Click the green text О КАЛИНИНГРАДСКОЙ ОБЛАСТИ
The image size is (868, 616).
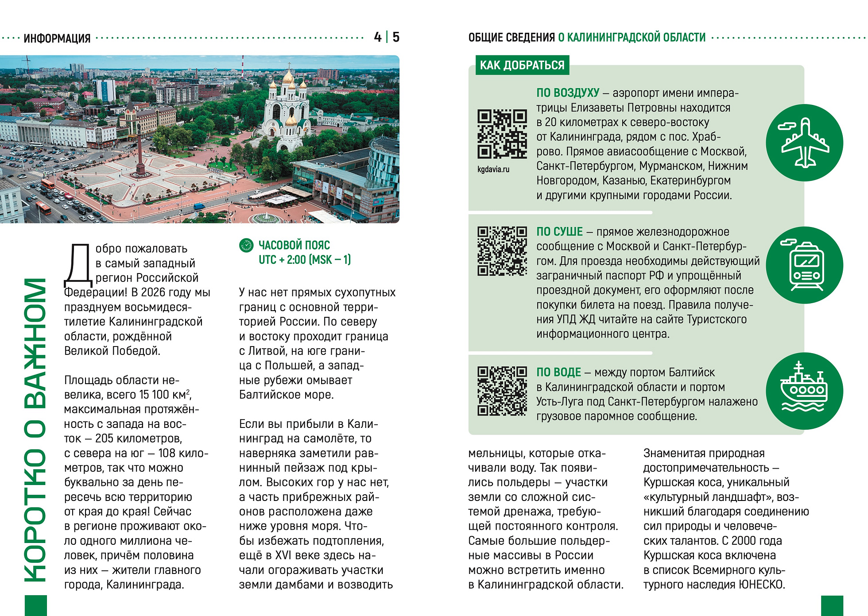(632, 38)
